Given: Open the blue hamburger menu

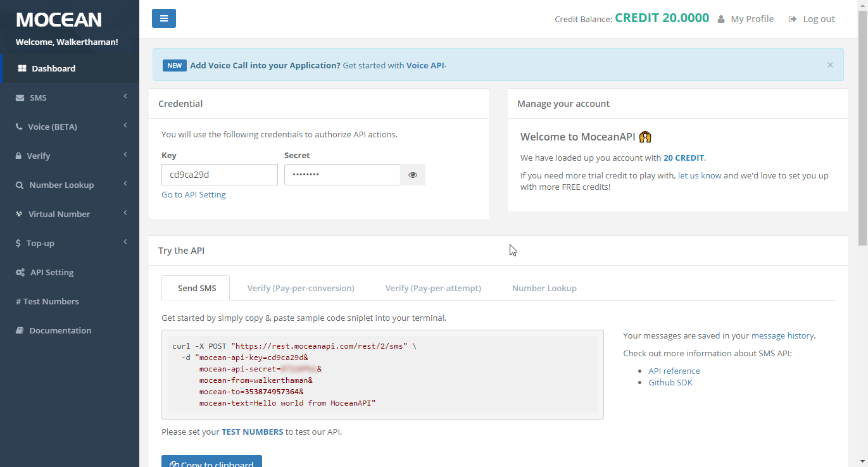Looking at the screenshot, I should click(164, 18).
